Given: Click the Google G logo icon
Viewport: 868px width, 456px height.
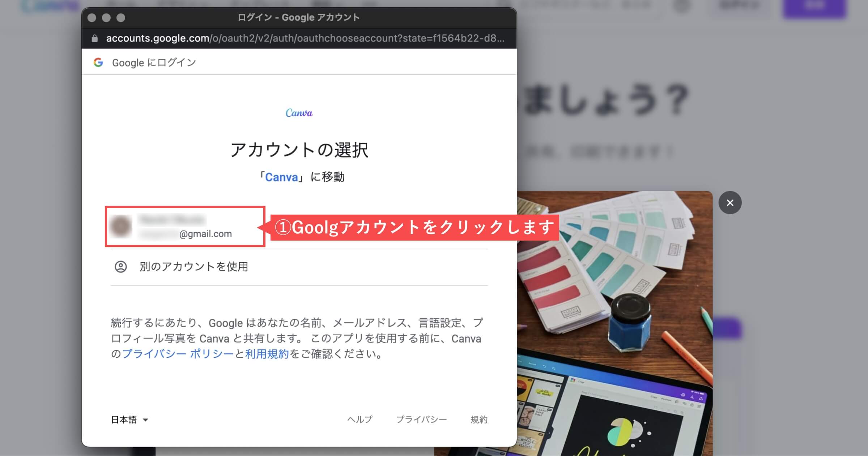Looking at the screenshot, I should pos(98,63).
